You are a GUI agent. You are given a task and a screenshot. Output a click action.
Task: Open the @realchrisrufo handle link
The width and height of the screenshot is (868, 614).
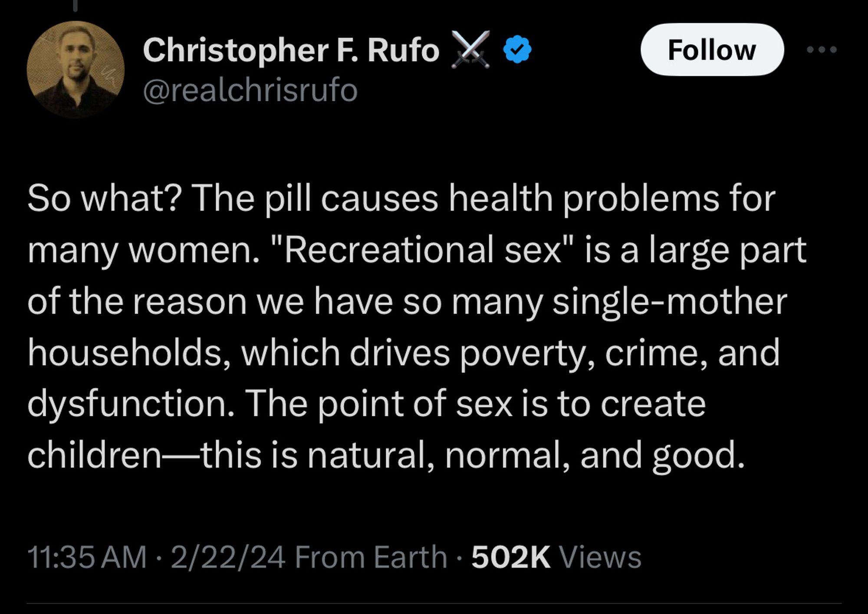tap(250, 91)
